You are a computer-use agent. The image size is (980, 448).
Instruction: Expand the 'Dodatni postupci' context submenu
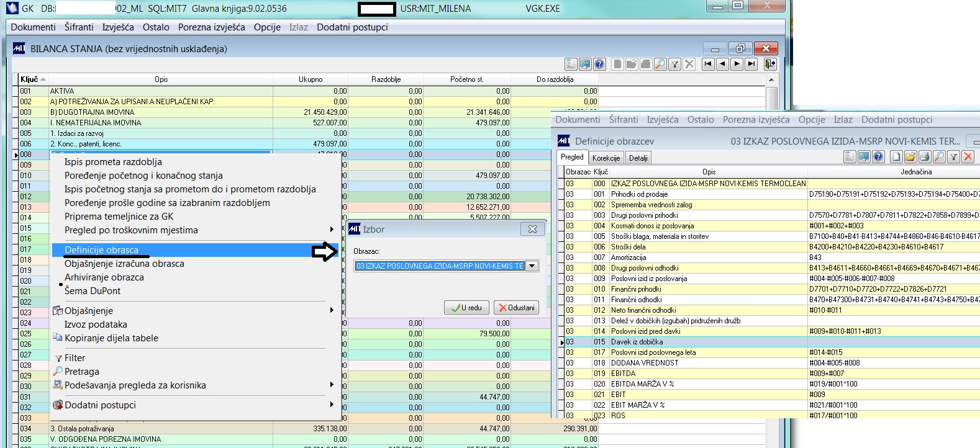pyautogui.click(x=332, y=405)
